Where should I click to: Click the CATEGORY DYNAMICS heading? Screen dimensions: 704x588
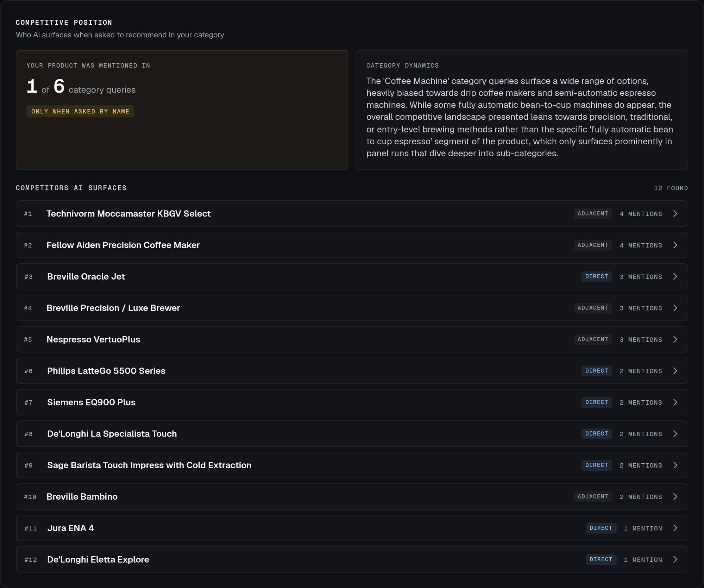click(402, 65)
